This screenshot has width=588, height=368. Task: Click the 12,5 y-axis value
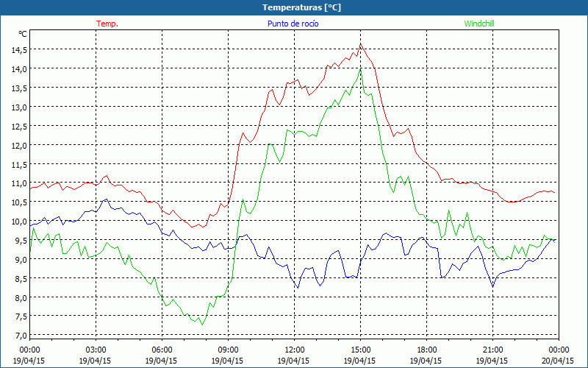[19, 126]
